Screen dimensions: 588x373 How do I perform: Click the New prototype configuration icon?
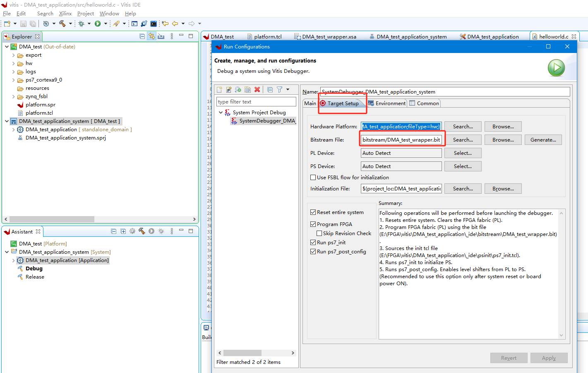click(229, 89)
